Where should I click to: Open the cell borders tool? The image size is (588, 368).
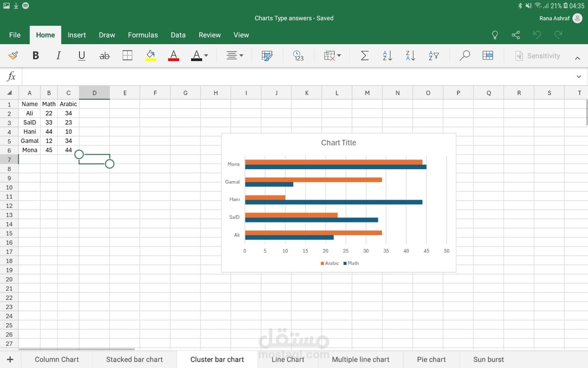(x=127, y=56)
